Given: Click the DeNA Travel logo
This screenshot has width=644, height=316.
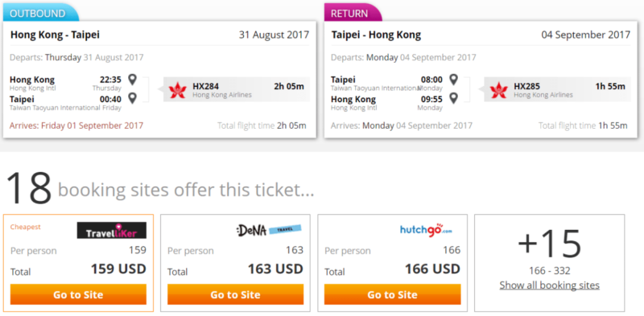Looking at the screenshot, I should pyautogui.click(x=269, y=230).
